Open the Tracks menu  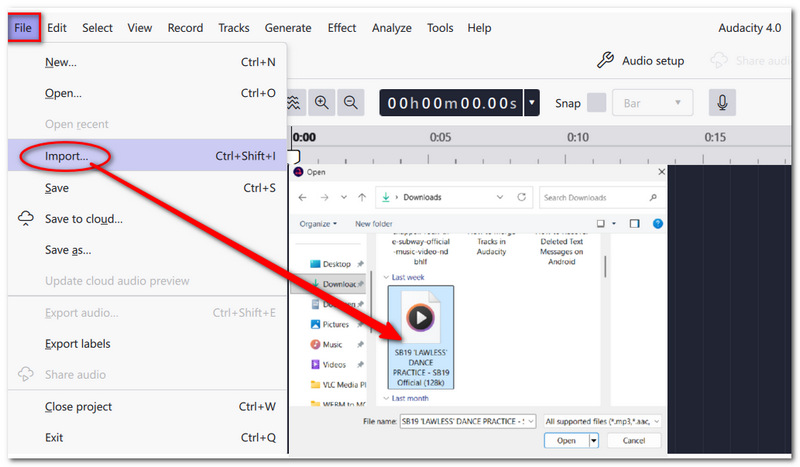pos(234,28)
